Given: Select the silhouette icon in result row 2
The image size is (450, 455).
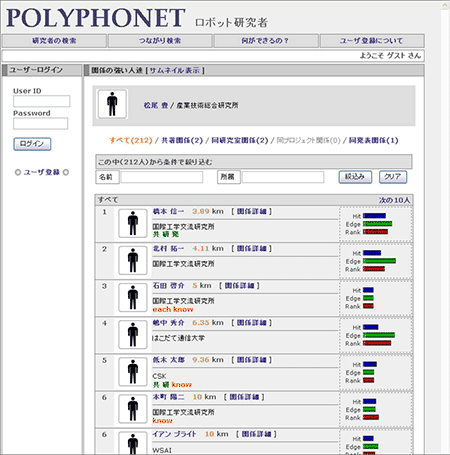Looking at the screenshot, I should (133, 260).
